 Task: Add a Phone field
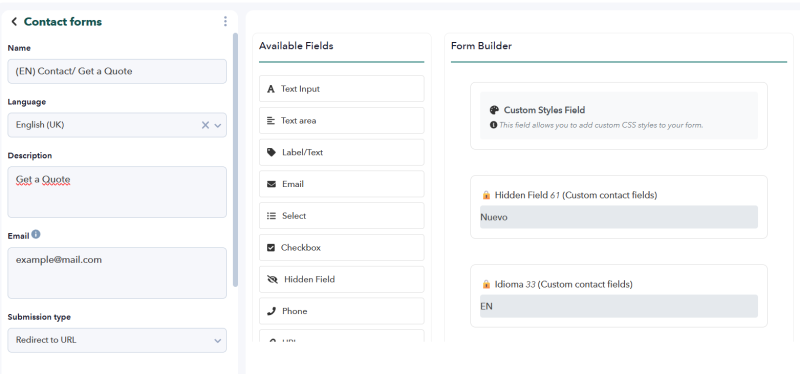click(341, 311)
